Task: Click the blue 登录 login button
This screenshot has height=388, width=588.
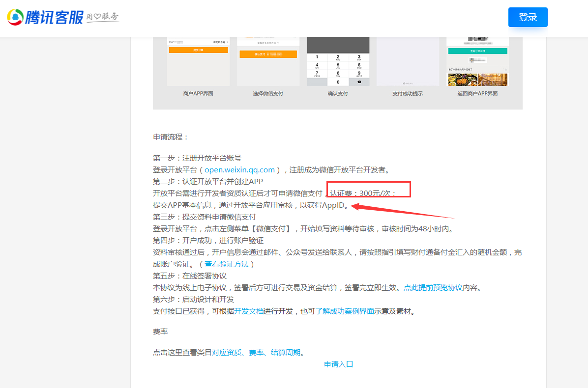Action: pos(528,17)
